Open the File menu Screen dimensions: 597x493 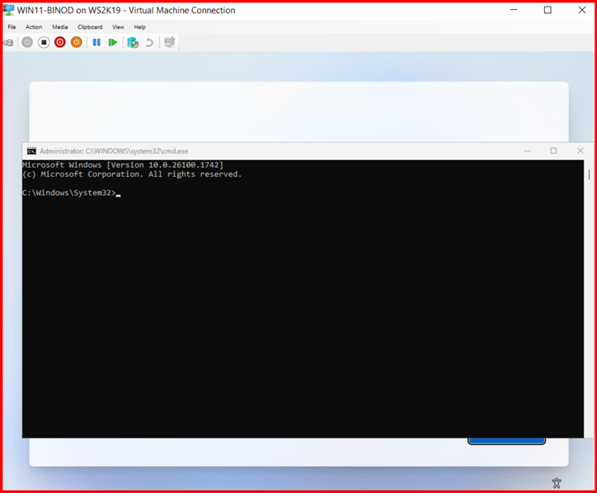[x=12, y=27]
